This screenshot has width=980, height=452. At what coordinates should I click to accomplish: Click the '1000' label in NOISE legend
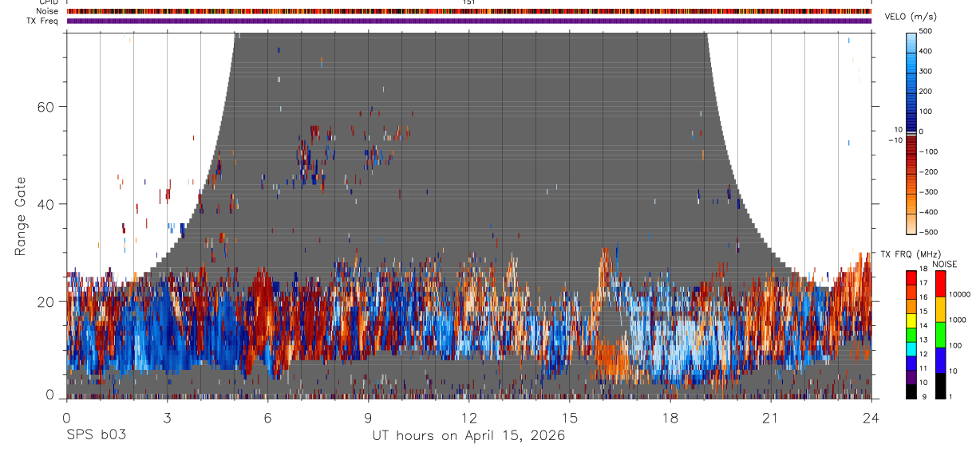[958, 320]
